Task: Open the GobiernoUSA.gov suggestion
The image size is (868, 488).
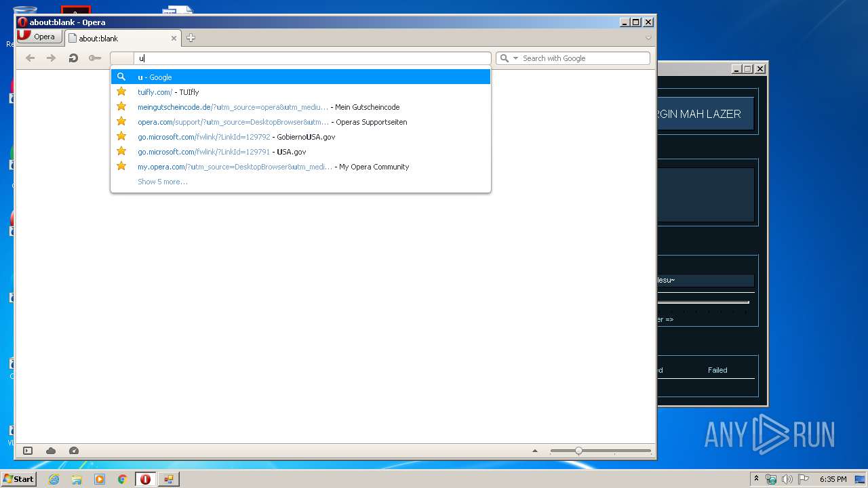Action: (300, 137)
